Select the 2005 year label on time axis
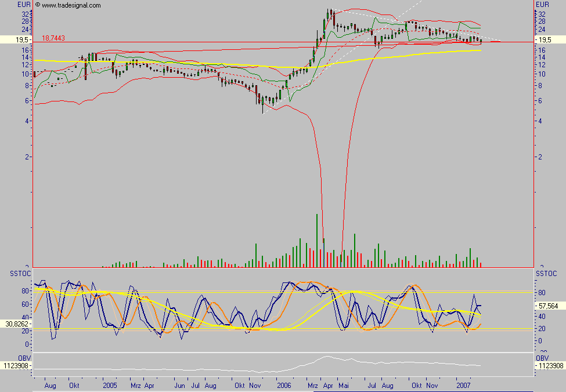 (x=109, y=384)
